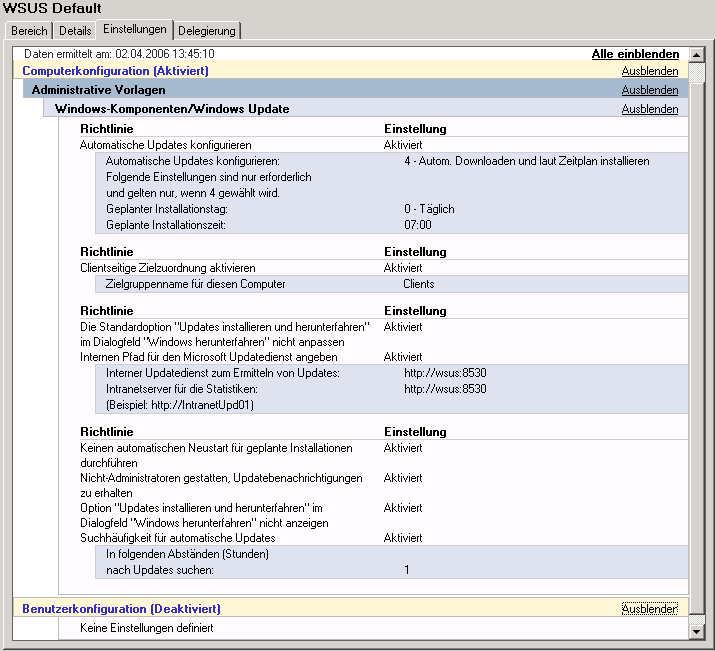This screenshot has width=716, height=651.
Task: Click Aktiviert next to Clientseitige Zielzuordnung
Action: click(403, 268)
